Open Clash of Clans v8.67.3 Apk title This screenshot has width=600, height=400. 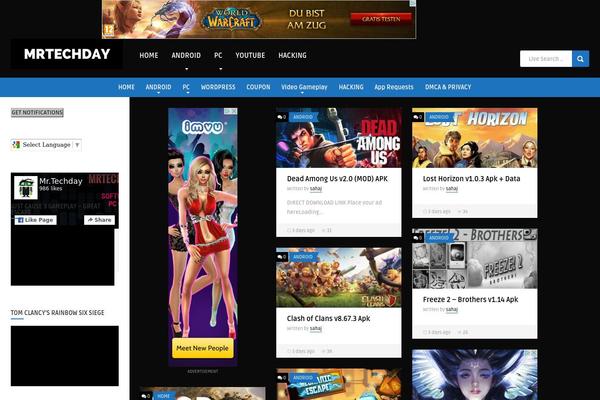click(328, 318)
